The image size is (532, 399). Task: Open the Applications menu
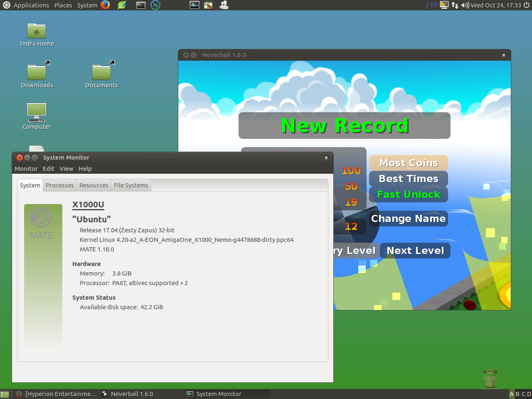click(x=27, y=5)
